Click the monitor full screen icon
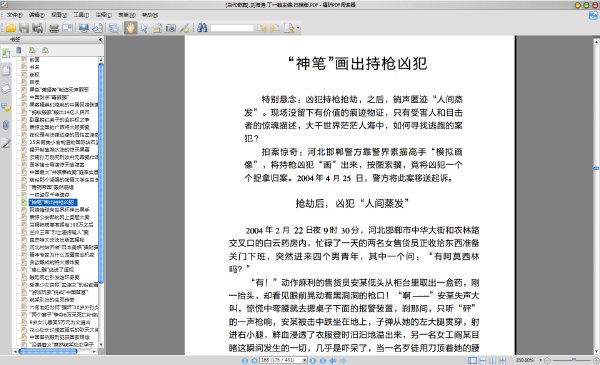This screenshot has height=365, width=600. point(83,28)
